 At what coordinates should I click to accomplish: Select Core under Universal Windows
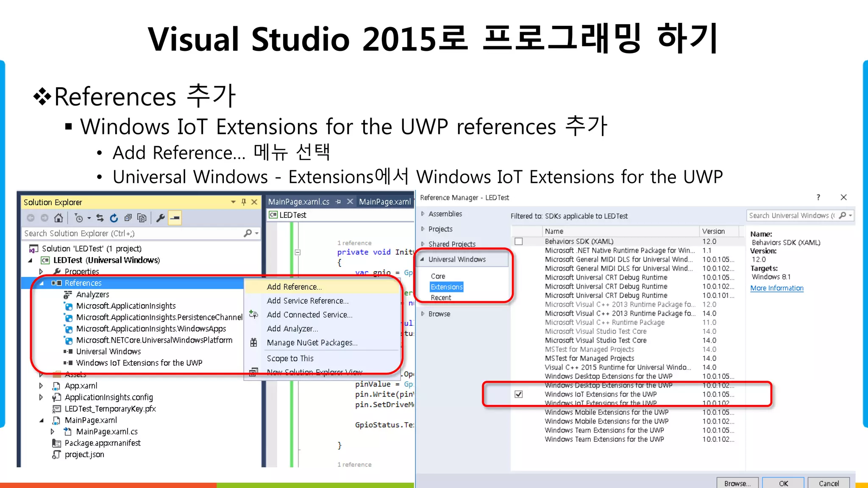tap(438, 276)
